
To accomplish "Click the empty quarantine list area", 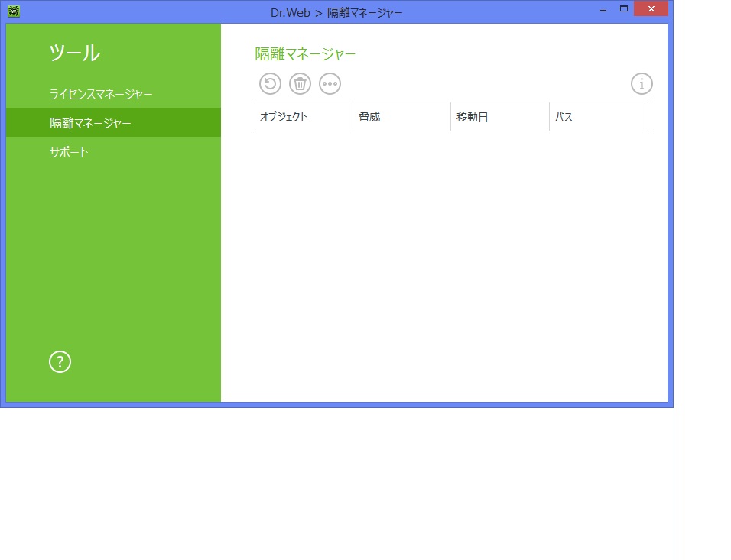I will point(453,260).
